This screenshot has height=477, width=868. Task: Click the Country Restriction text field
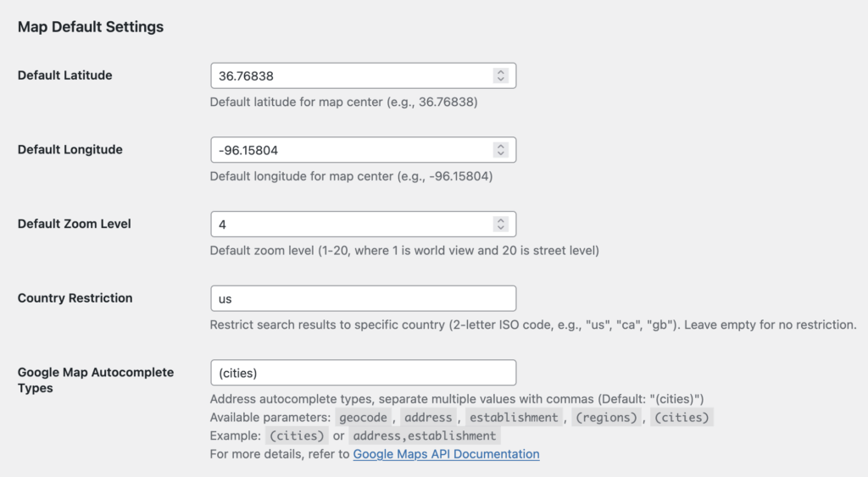(x=363, y=298)
